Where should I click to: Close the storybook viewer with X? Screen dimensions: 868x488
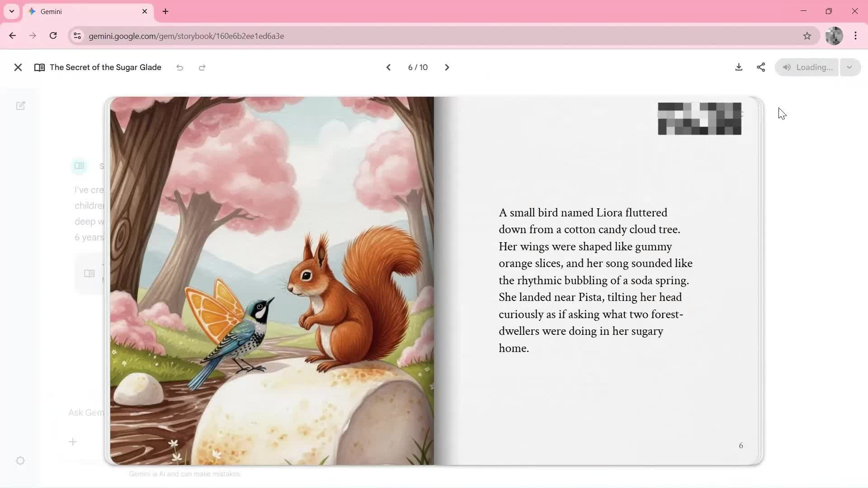click(18, 67)
